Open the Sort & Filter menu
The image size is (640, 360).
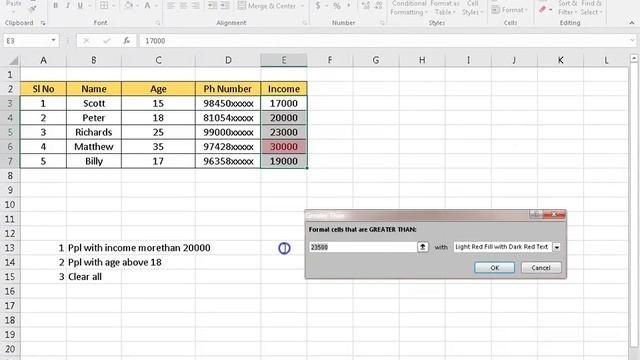point(567,8)
